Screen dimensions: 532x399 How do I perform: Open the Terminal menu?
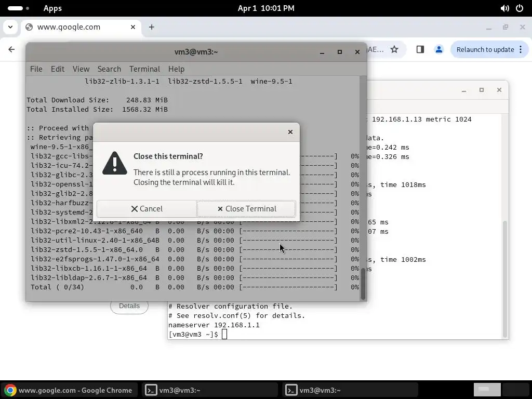(x=144, y=69)
